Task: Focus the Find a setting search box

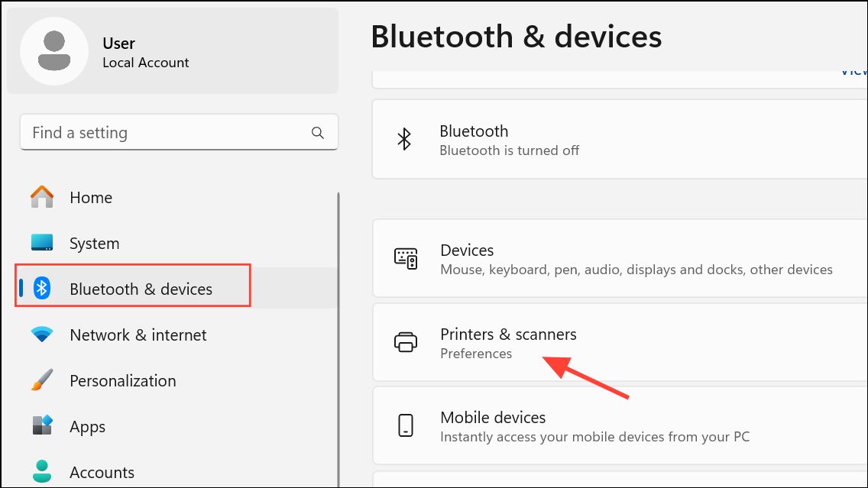Action: click(179, 132)
